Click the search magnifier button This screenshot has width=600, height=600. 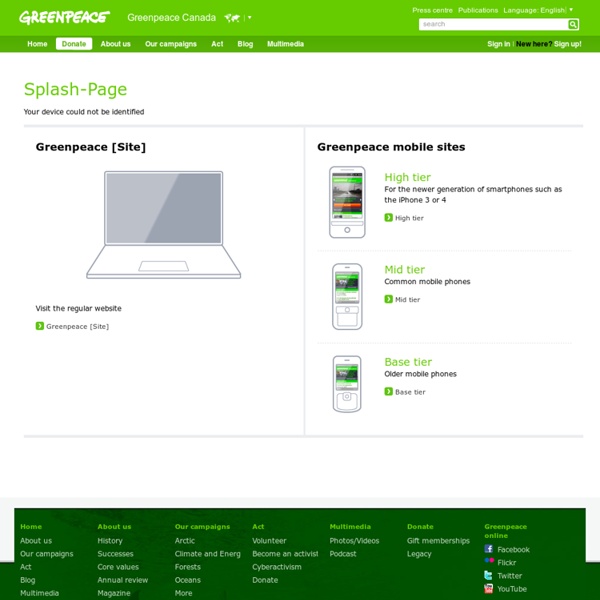(573, 24)
